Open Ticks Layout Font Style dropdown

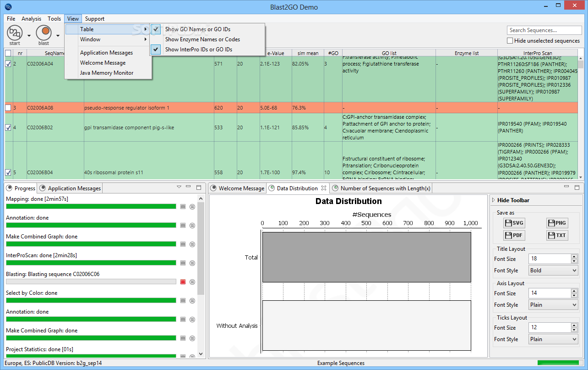coord(553,339)
